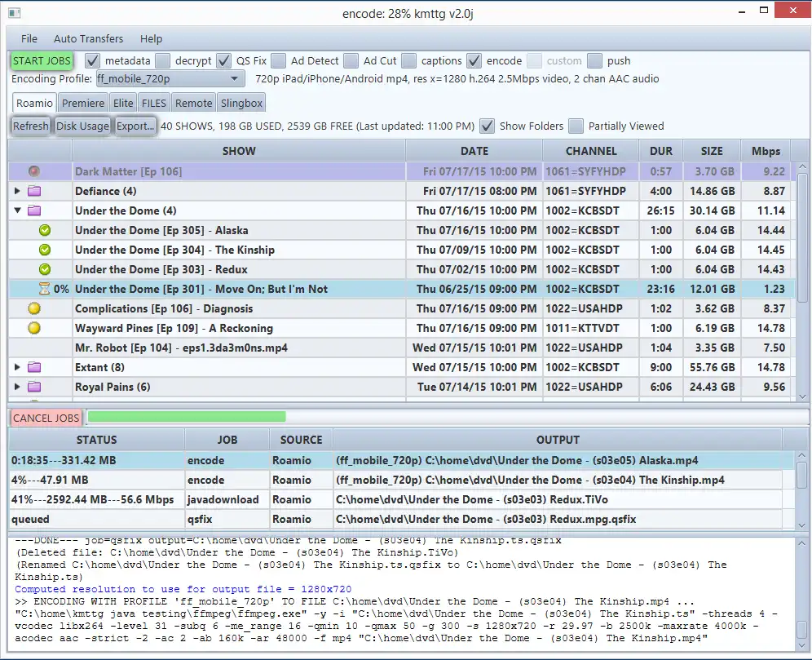
Task: Uncheck the Show Folders option
Action: pyautogui.click(x=488, y=126)
